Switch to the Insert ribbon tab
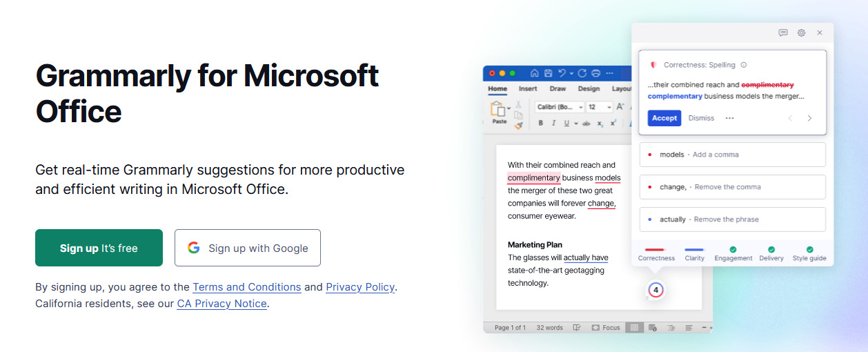868x352 pixels. click(x=528, y=89)
